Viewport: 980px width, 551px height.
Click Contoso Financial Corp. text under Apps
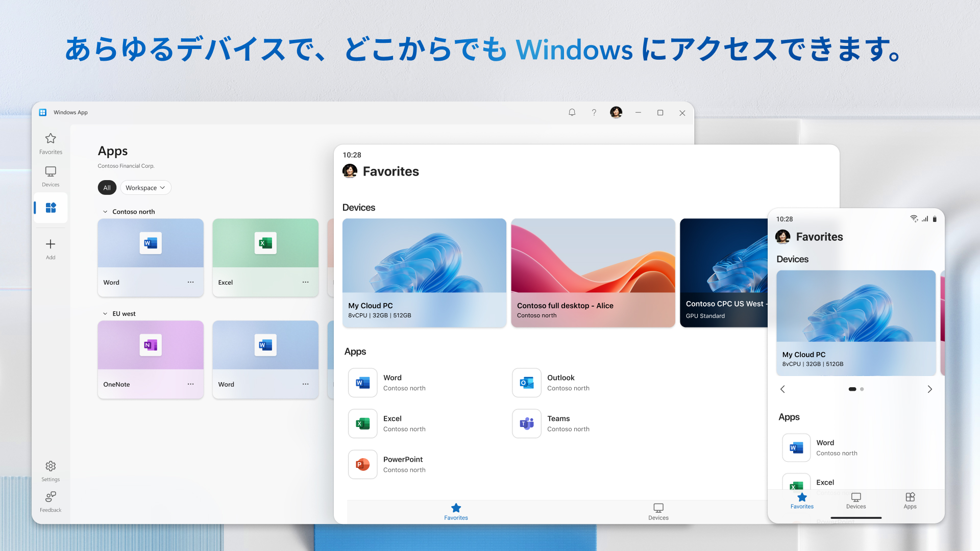tap(126, 166)
